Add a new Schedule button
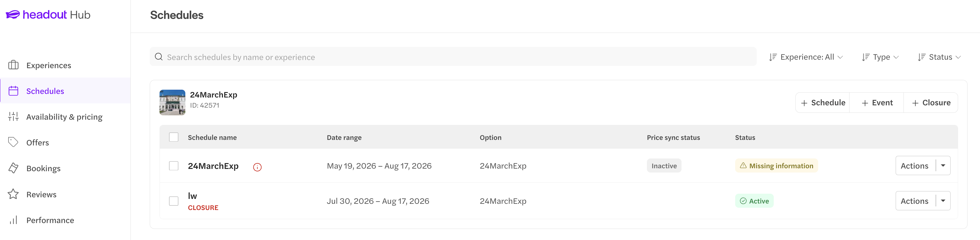The image size is (980, 240). [x=822, y=102]
